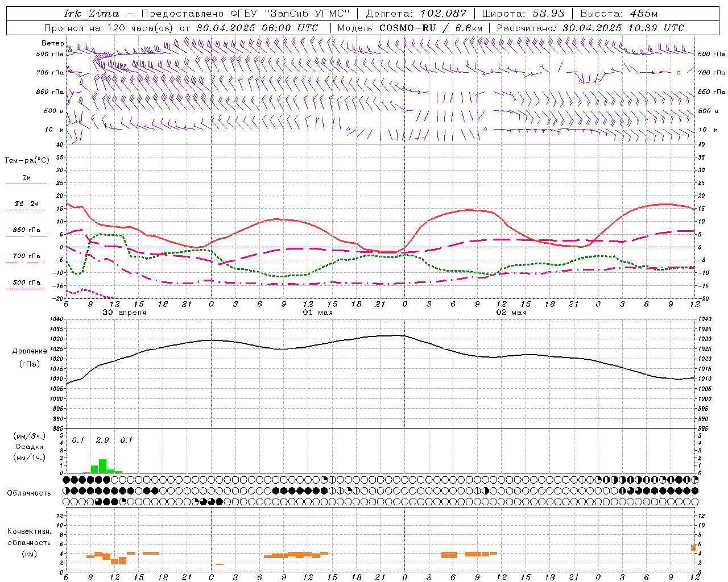
Task: Click the Тем-ра(°C) temperature axis label
Action: pyautogui.click(x=27, y=161)
